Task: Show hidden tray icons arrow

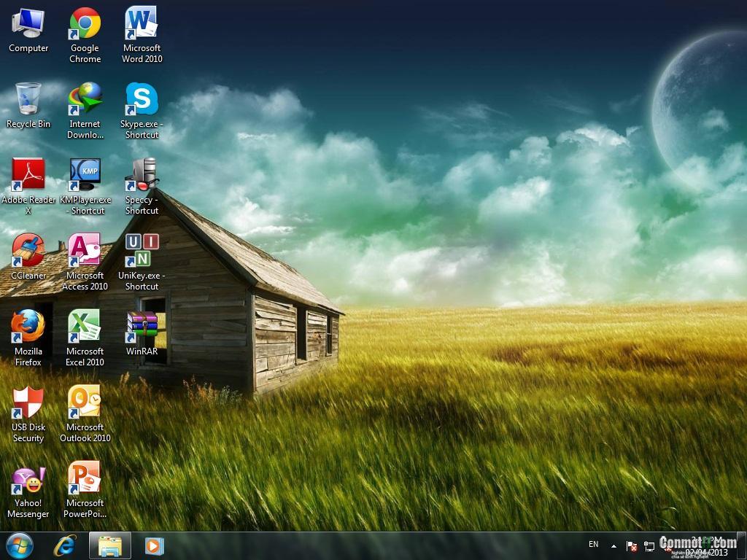Action: click(x=614, y=546)
